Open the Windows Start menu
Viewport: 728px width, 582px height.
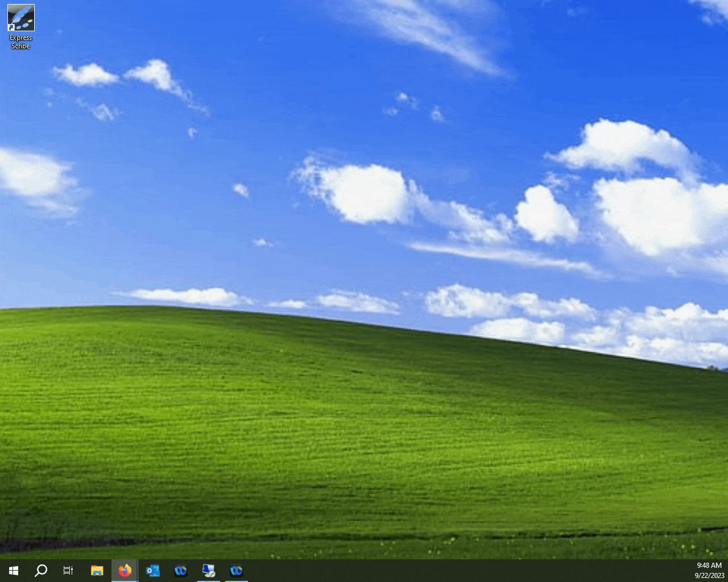14,570
